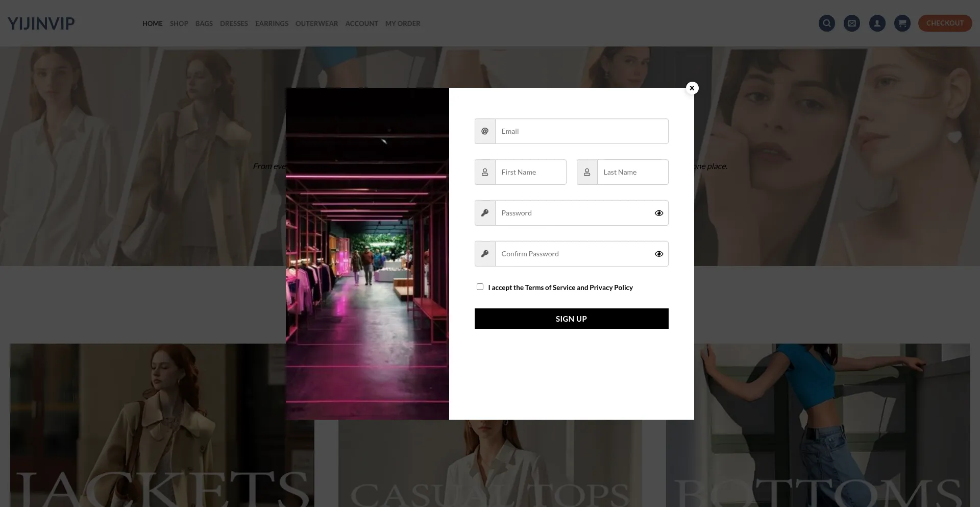Accept the Terms of Service checkbox
Viewport: 980px width, 507px height.
(480, 287)
